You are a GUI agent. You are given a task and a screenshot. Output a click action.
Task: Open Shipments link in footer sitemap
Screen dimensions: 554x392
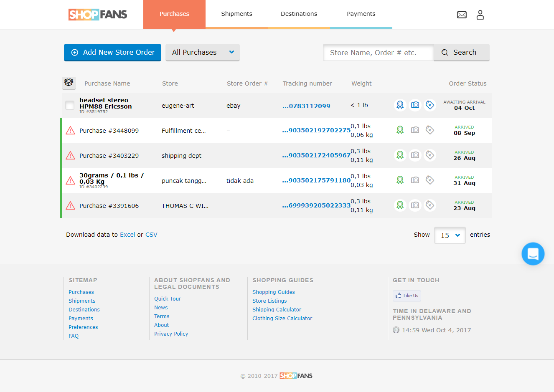pyautogui.click(x=82, y=301)
